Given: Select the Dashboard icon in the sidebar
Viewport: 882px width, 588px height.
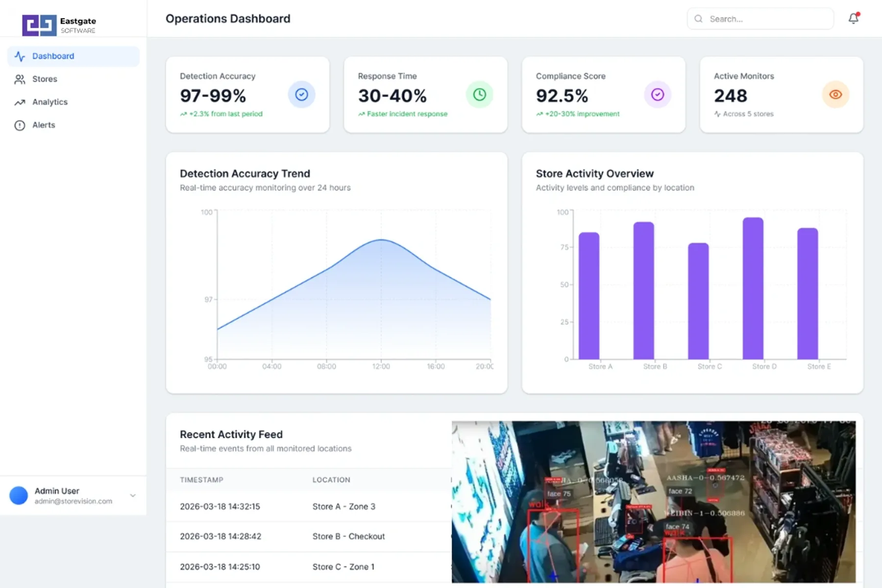Looking at the screenshot, I should pyautogui.click(x=20, y=56).
